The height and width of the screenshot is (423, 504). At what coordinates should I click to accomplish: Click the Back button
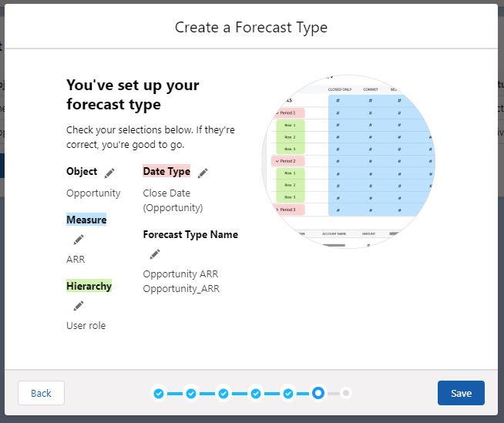(41, 393)
